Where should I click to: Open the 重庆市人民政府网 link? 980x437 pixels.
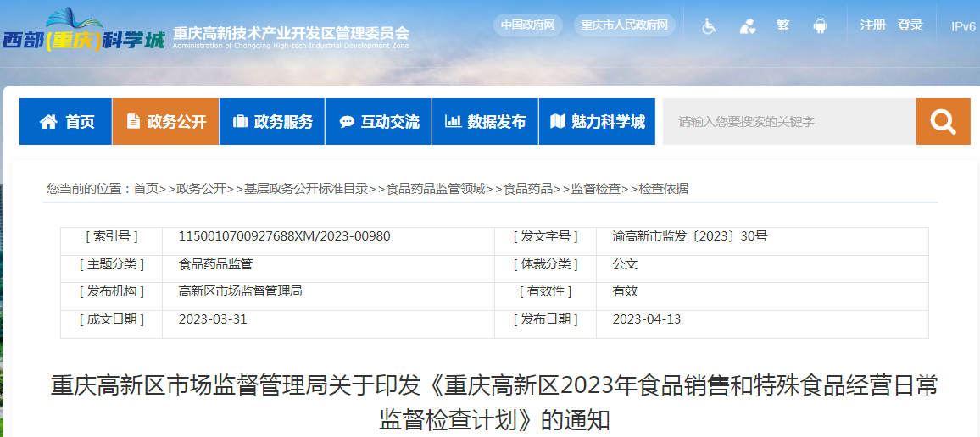[625, 25]
